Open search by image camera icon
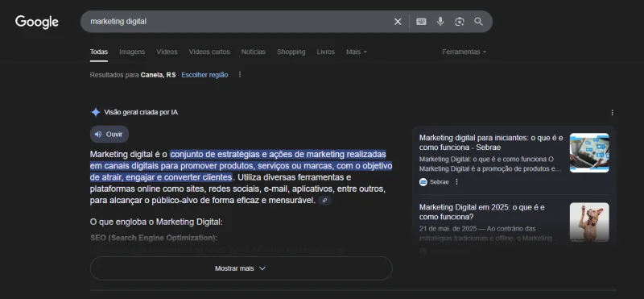This screenshot has height=299, width=644. point(459,22)
